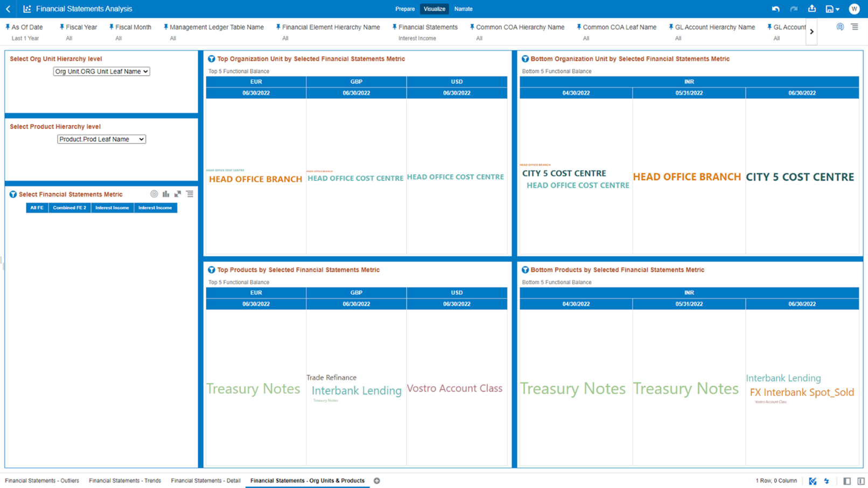Click filter icon of Select Financial Statements Metric
The height and width of the screenshot is (488, 868).
(x=13, y=194)
